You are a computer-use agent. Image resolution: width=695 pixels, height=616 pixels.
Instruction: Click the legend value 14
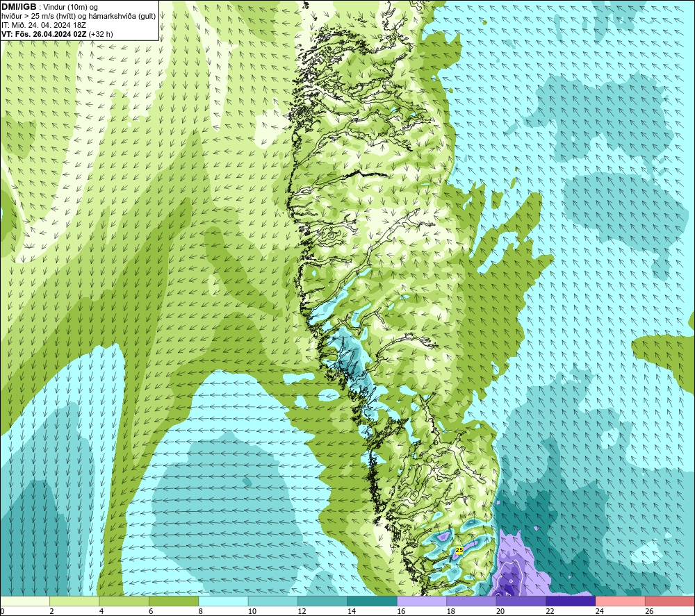(x=352, y=611)
